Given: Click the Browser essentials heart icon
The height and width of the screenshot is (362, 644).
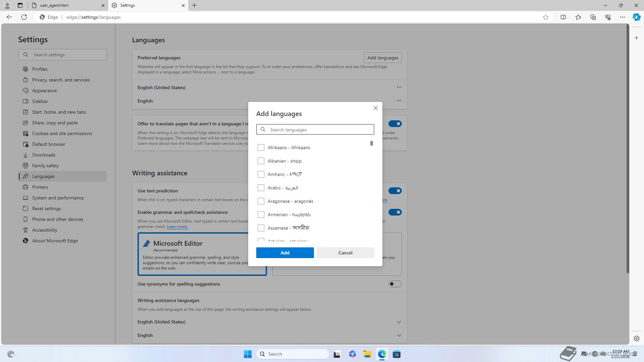Looking at the screenshot, I should coord(607,17).
